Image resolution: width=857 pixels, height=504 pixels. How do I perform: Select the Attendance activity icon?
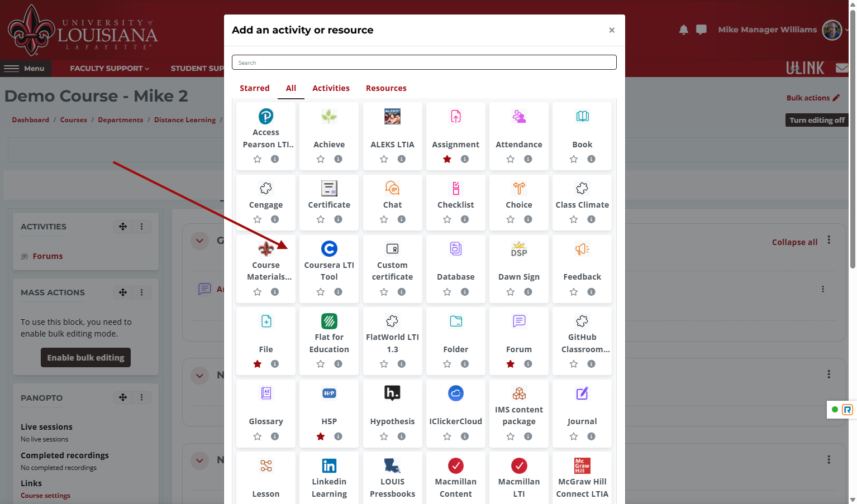click(x=519, y=116)
